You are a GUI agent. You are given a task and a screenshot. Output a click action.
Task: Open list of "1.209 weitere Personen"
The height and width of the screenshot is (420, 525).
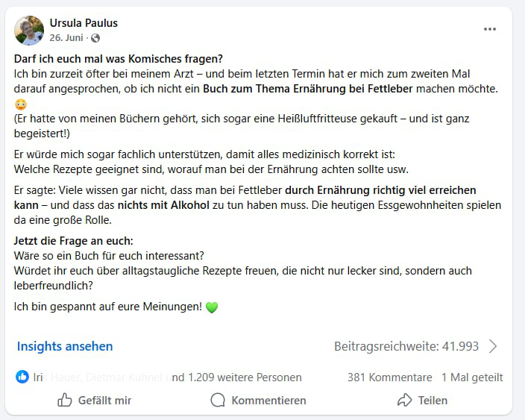coord(246,377)
